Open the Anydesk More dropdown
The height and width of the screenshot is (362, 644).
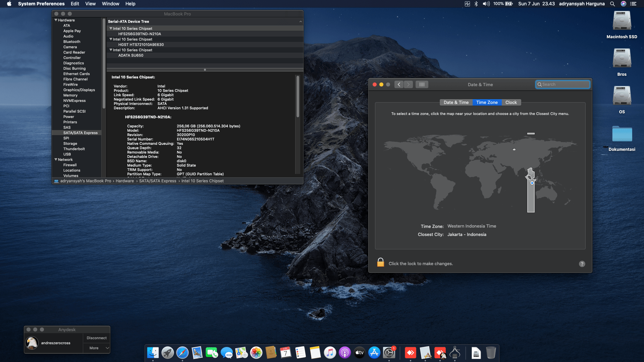point(97,348)
